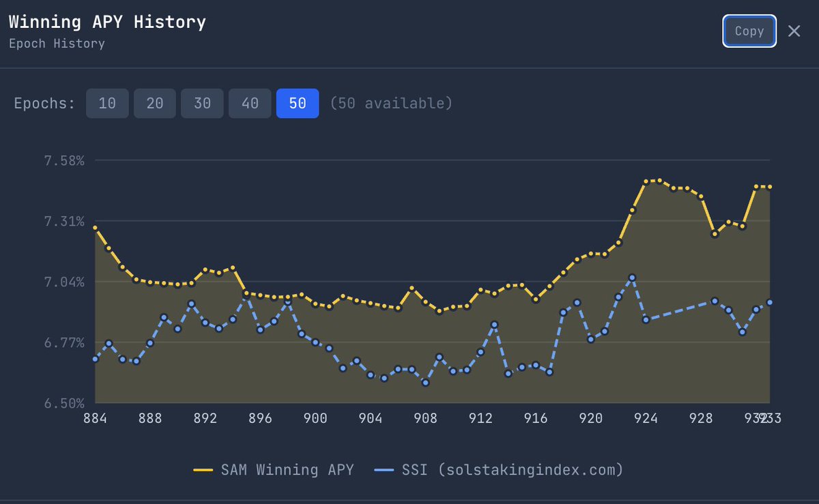
Task: Click the Epoch History subtitle
Action: [57, 44]
